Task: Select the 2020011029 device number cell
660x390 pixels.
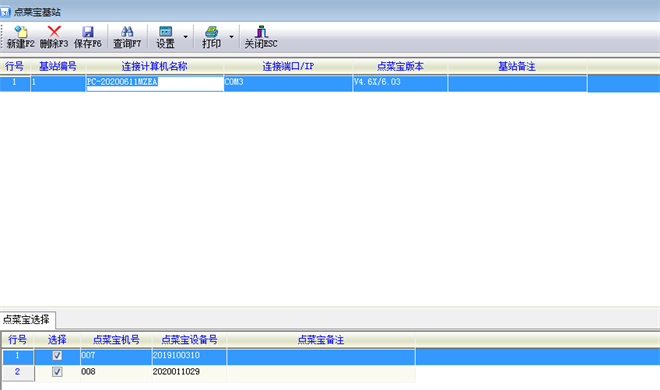Action: pos(189,372)
